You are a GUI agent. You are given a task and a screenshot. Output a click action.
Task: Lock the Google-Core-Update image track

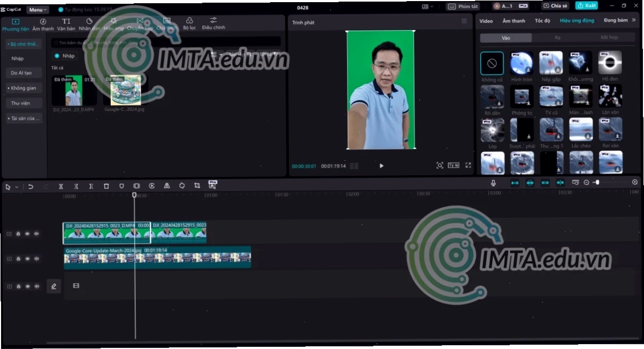coord(18,259)
